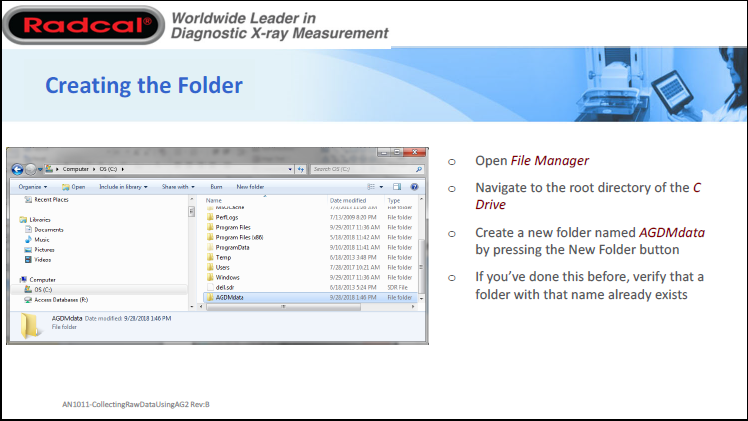Close the Explorer window
The width and height of the screenshot is (748, 421).
415,153
